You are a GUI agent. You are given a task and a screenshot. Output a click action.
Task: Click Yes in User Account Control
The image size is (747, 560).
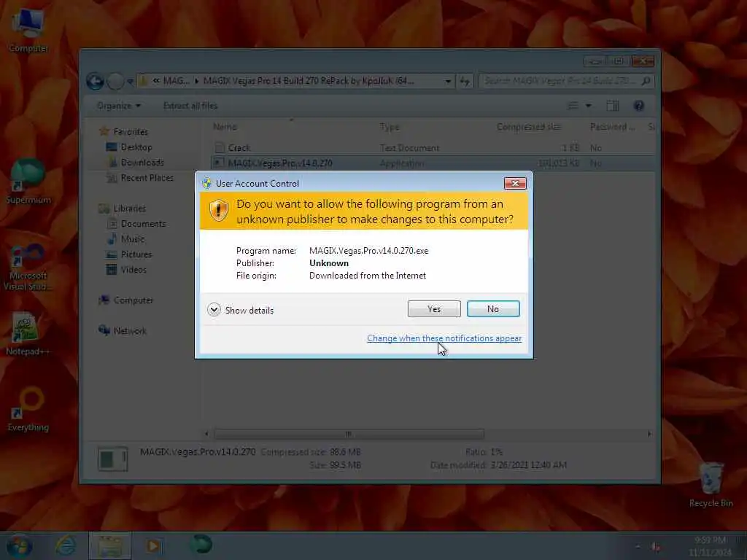point(434,309)
